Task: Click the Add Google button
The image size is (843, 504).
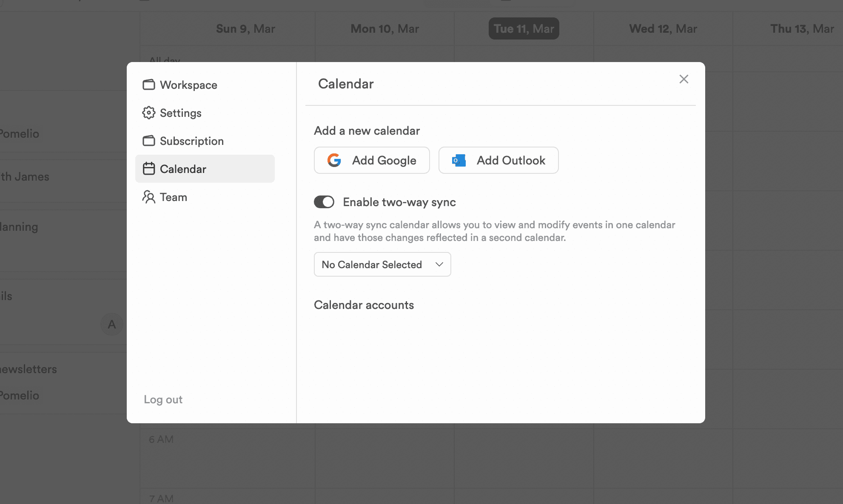Action: [372, 160]
